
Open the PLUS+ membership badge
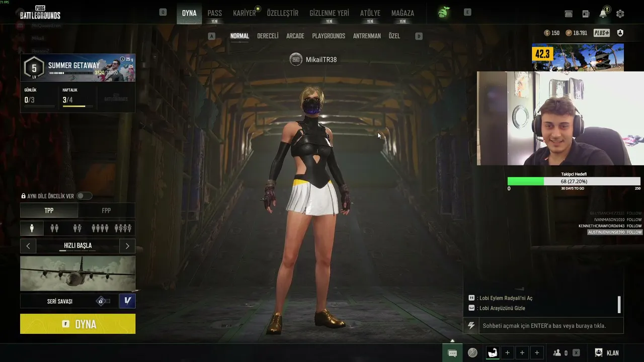pyautogui.click(x=601, y=33)
